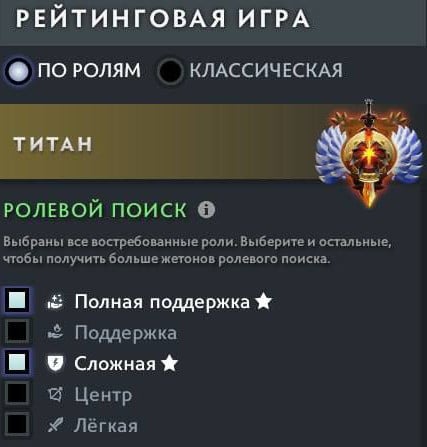Enable the "Поддержка" role checkbox
The width and height of the screenshot is (427, 447).
pyautogui.click(x=17, y=331)
